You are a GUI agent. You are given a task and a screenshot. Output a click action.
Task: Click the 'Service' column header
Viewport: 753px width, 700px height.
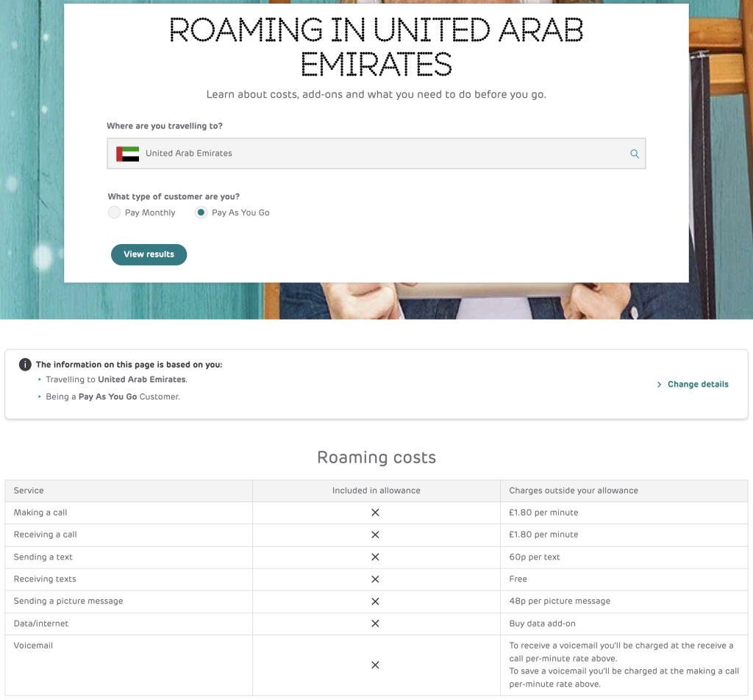(x=129, y=490)
